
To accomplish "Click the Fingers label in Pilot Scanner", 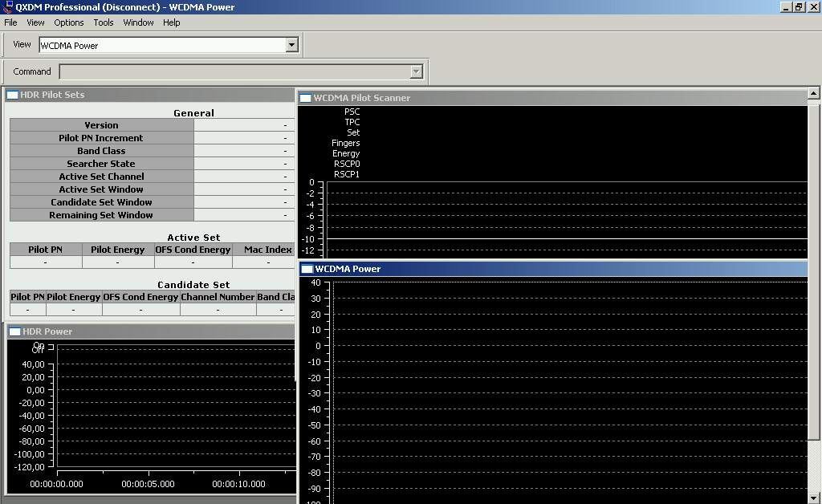I will [x=346, y=143].
